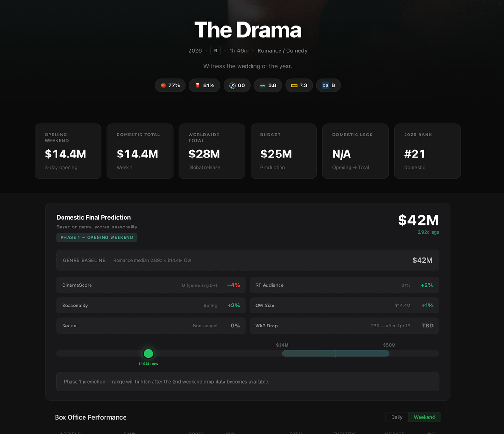Open the 2026 Rank #21 card
This screenshot has height=434, width=504.
point(427,151)
